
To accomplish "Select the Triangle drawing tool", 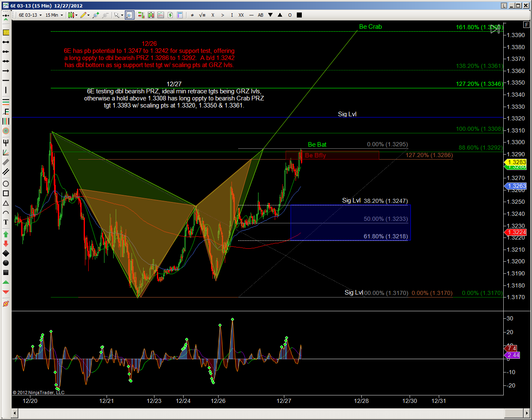I will [x=6, y=203].
